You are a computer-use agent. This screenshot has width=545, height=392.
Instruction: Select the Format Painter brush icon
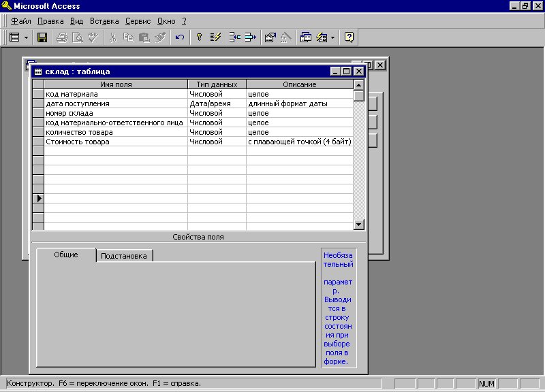[160, 37]
